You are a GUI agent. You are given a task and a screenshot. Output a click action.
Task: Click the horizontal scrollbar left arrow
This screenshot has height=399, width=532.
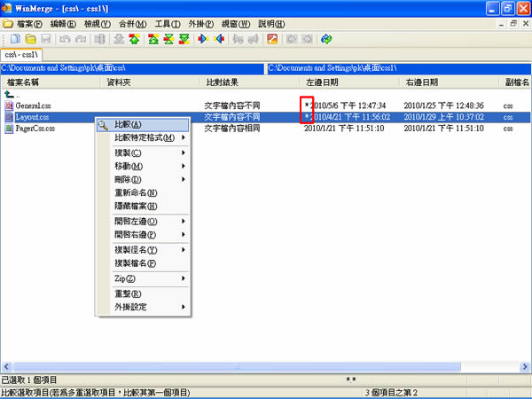click(6, 367)
